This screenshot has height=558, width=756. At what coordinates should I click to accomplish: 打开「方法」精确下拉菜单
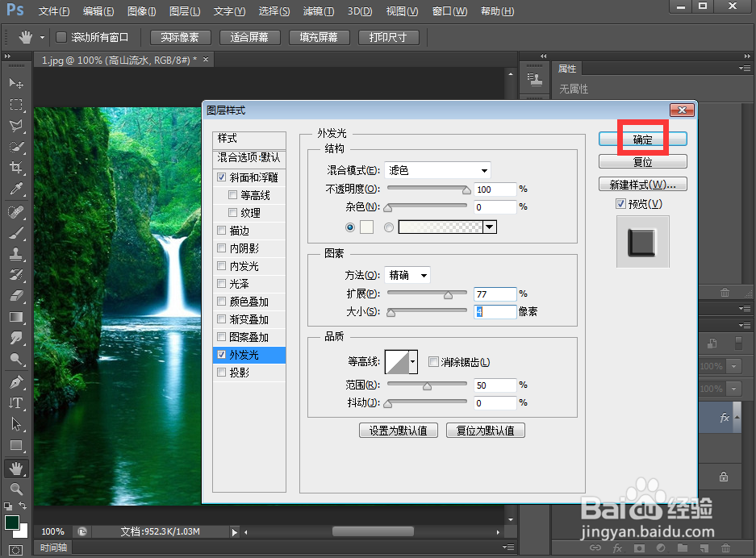(x=407, y=275)
